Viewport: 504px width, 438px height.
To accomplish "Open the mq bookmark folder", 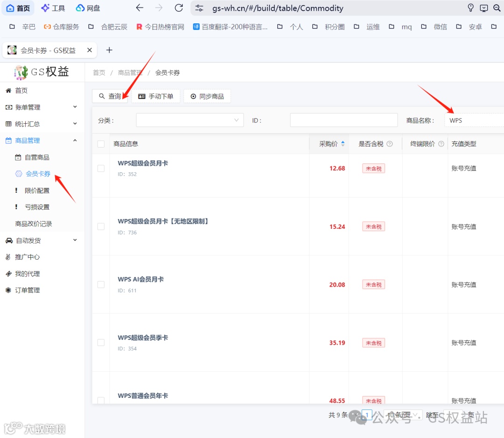I will (400, 27).
